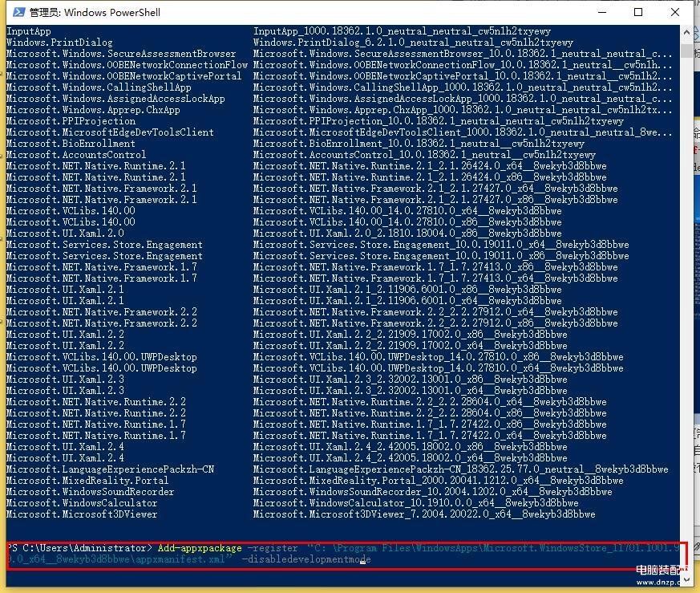Select "Microsoft.NET.Native.Framework.1.7_1.7.27413.0_x86__8wekyb3d8bbwe"
This screenshot has width=700, height=593.
(435, 266)
